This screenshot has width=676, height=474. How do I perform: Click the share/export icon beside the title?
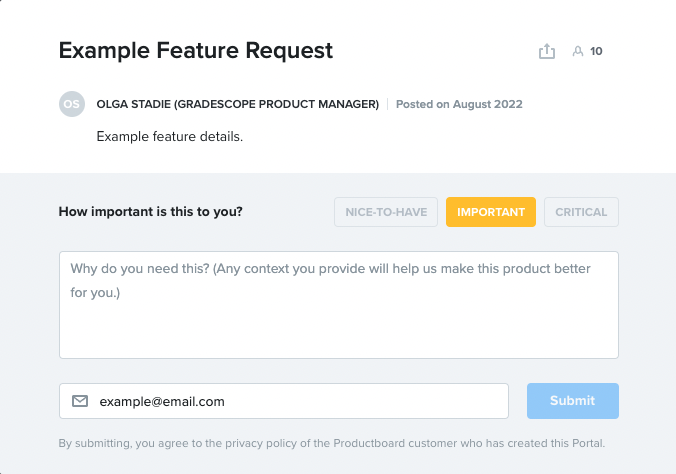click(547, 51)
